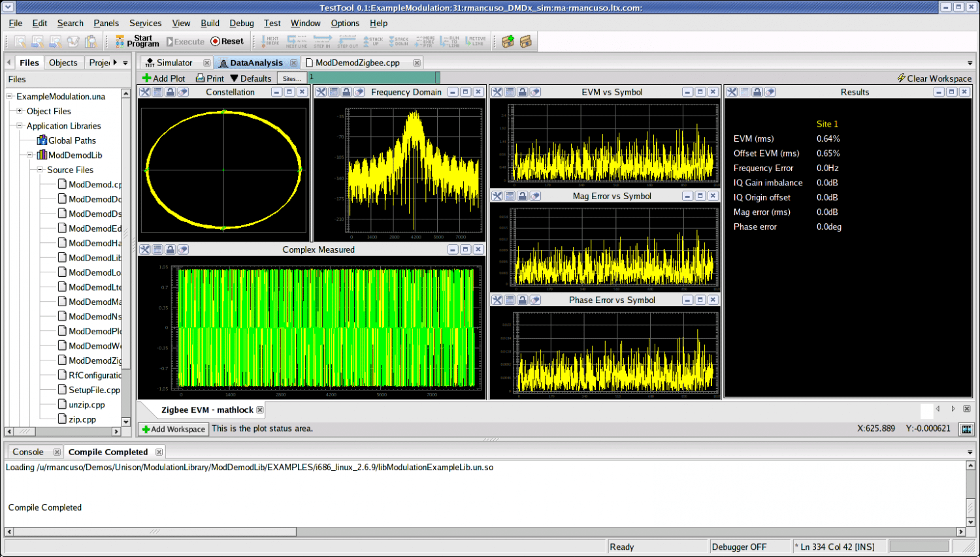Click Clear Workspace
980x557 pixels.
(x=934, y=78)
